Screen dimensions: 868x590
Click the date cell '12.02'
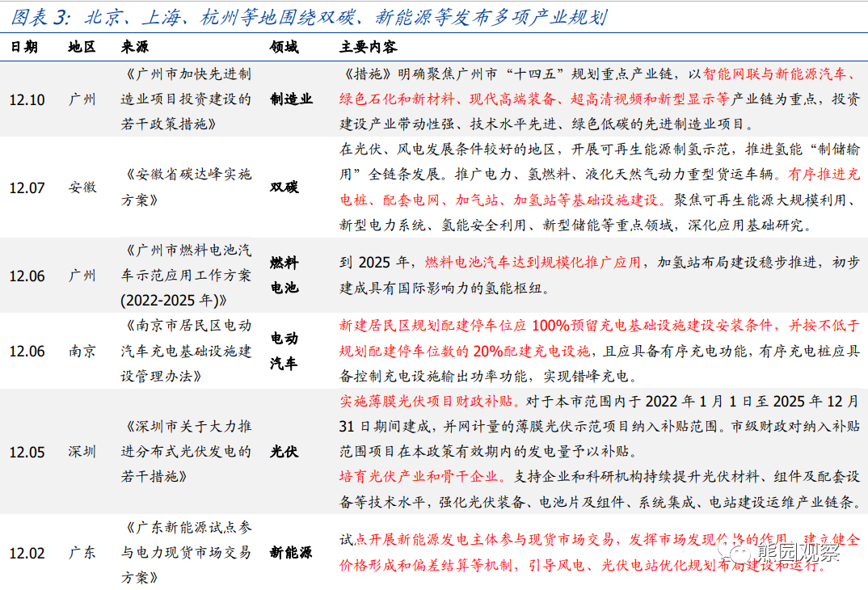point(27,553)
